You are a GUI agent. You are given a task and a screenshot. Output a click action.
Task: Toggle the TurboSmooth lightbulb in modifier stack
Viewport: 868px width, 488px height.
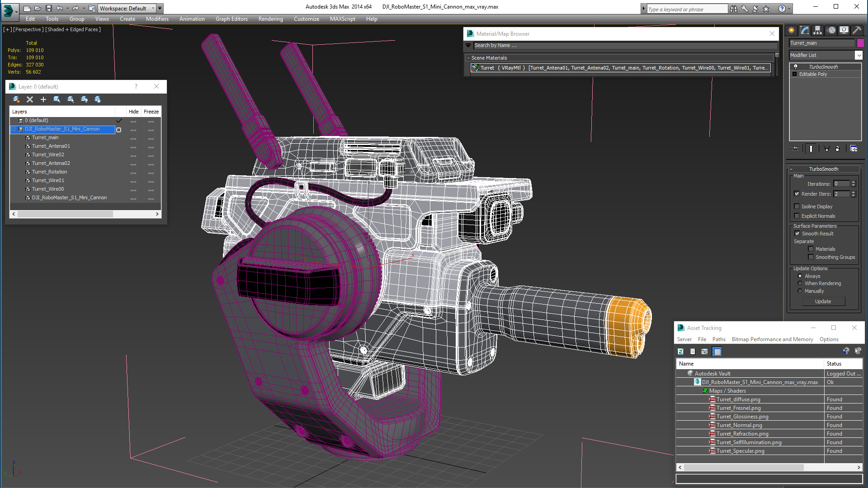(x=796, y=67)
